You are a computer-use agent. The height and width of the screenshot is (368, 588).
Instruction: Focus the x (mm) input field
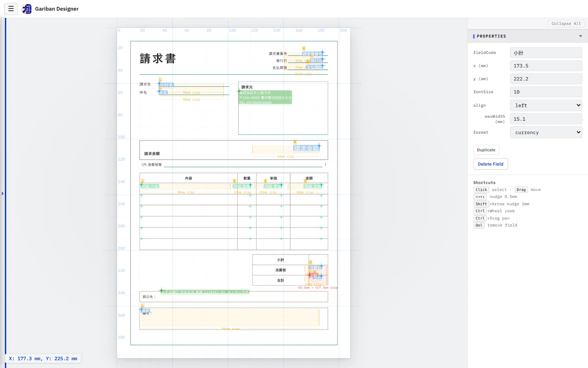[x=546, y=66]
